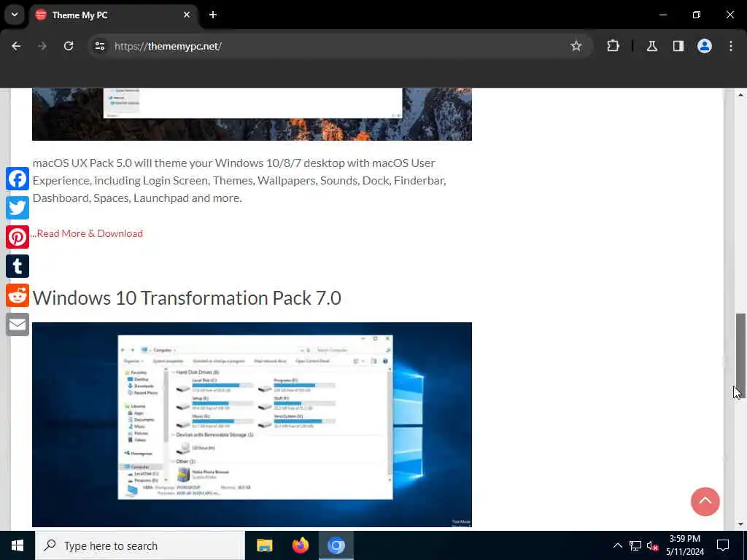Click scrollbar down arrow

[x=740, y=524]
